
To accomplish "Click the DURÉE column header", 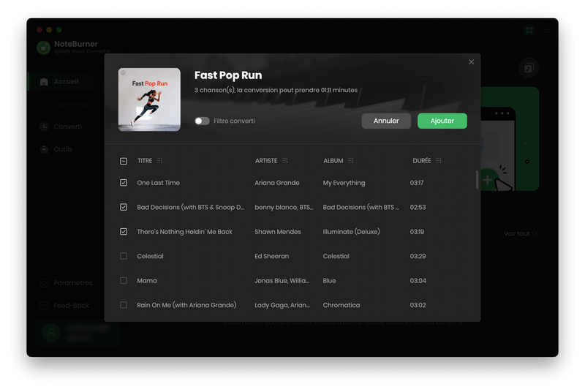I will (x=422, y=161).
